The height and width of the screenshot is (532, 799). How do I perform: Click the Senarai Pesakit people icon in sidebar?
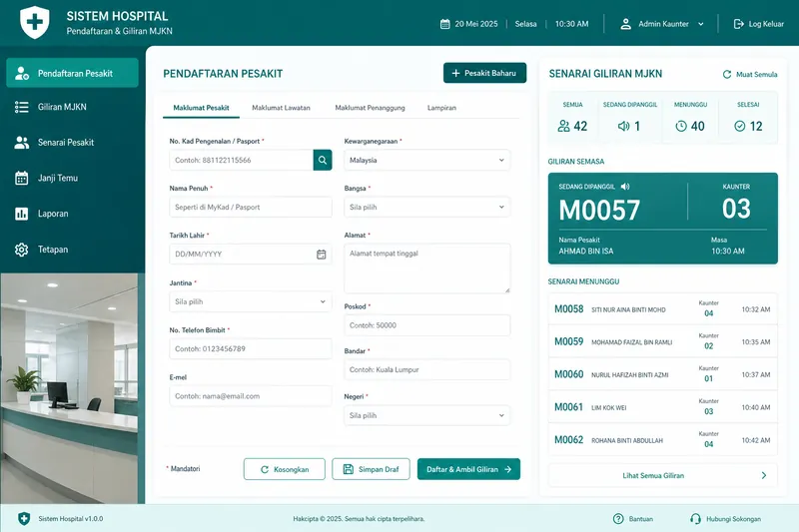[21, 143]
